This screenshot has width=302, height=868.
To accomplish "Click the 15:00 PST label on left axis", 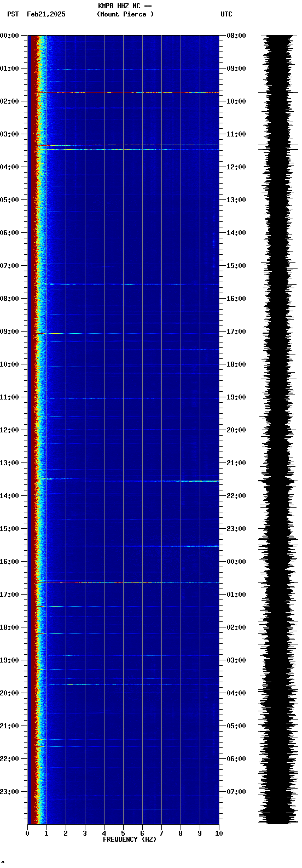I will coord(9,529).
